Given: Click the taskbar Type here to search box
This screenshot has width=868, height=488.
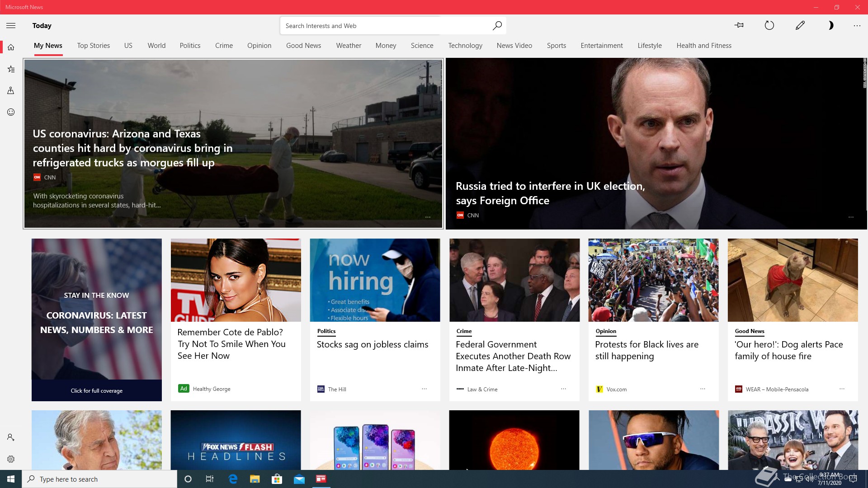Looking at the screenshot, I should coord(99,479).
